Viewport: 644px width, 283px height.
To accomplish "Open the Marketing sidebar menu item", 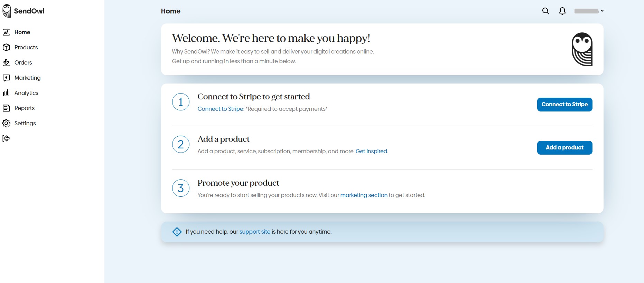I will 27,78.
